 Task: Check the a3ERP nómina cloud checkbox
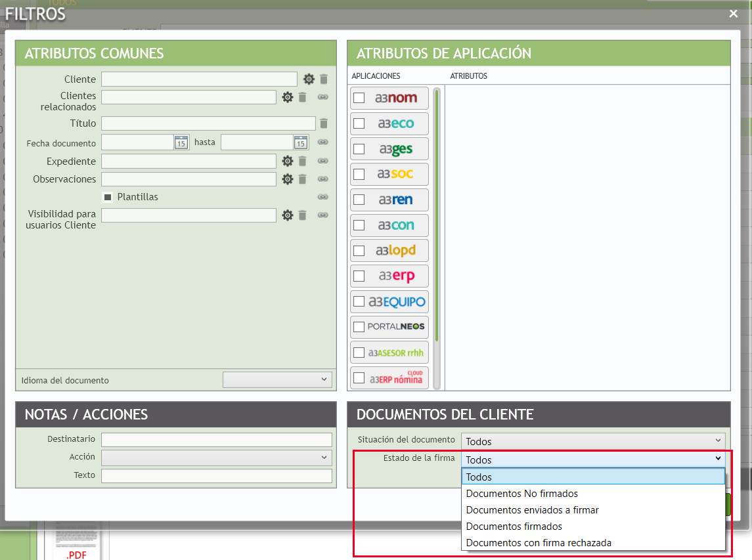tap(359, 377)
